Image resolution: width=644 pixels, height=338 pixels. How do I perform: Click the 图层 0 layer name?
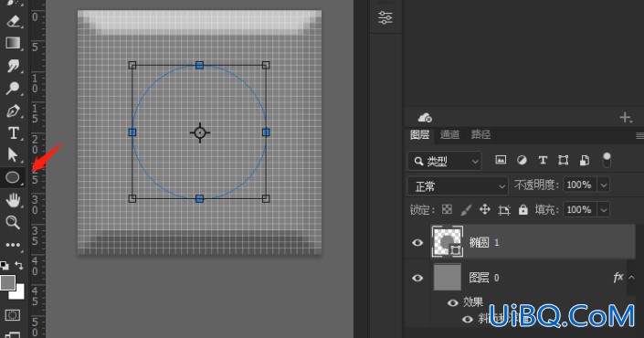[484, 278]
